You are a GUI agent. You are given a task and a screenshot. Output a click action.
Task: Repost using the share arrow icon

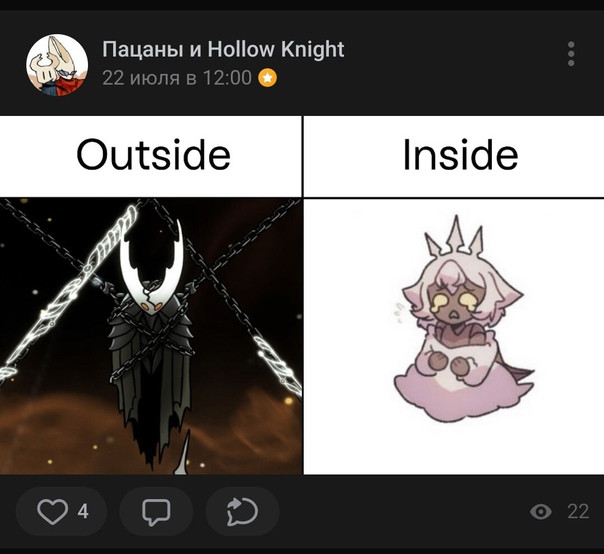coord(242,512)
